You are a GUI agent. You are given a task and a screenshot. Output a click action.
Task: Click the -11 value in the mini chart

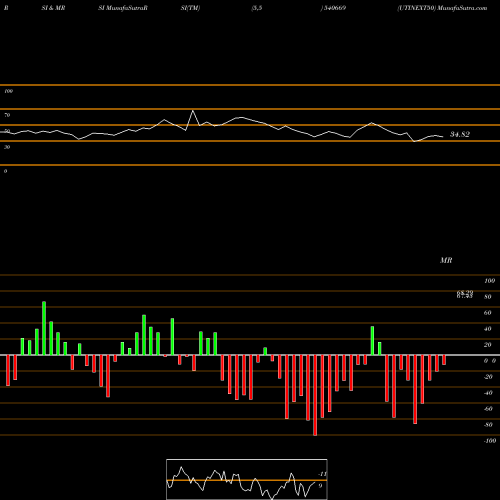322,474
